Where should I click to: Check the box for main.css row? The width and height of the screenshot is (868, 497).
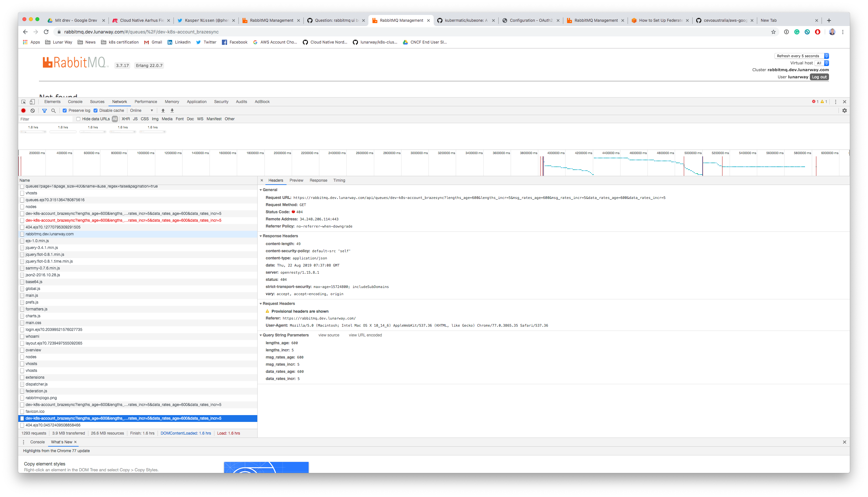pyautogui.click(x=22, y=323)
